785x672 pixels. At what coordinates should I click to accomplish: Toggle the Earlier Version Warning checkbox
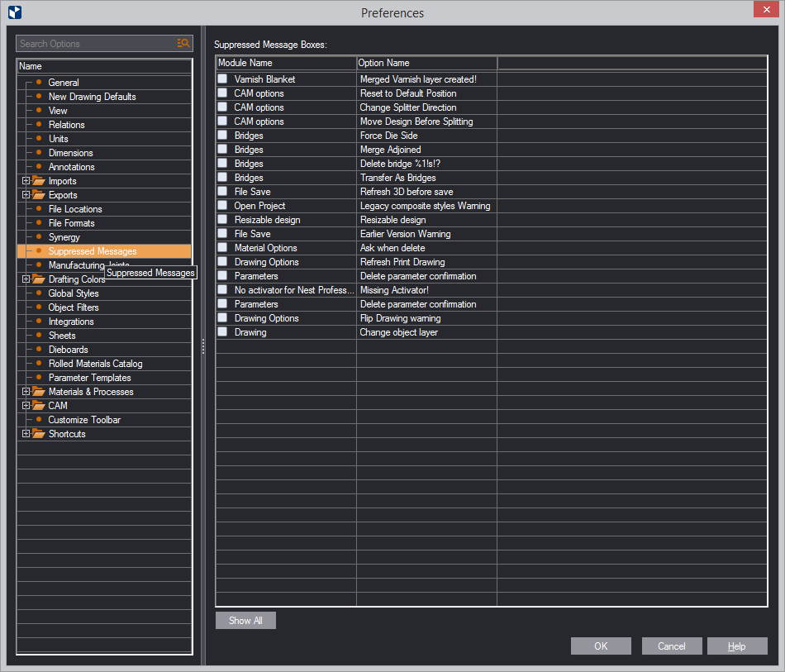point(223,233)
